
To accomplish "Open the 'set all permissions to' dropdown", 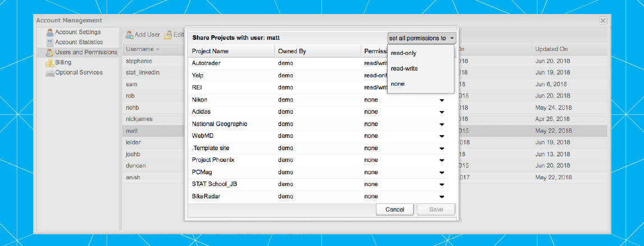I will point(422,38).
